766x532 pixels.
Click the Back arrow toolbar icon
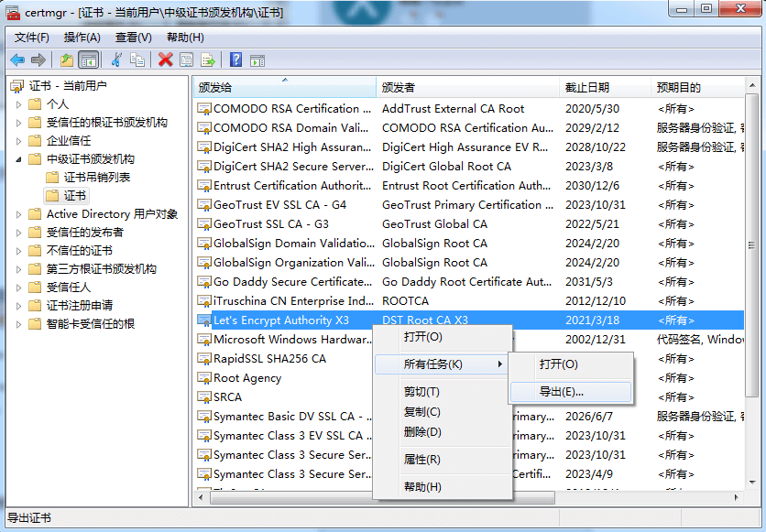[17, 60]
